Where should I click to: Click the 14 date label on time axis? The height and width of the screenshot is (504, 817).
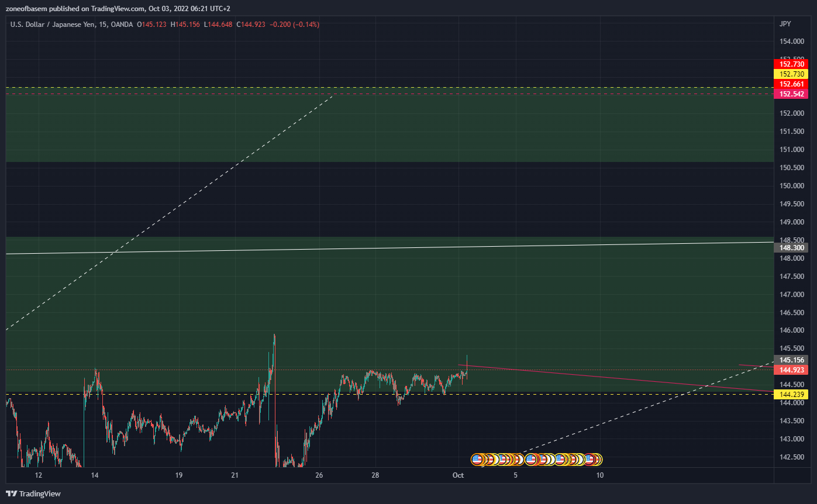(95, 475)
